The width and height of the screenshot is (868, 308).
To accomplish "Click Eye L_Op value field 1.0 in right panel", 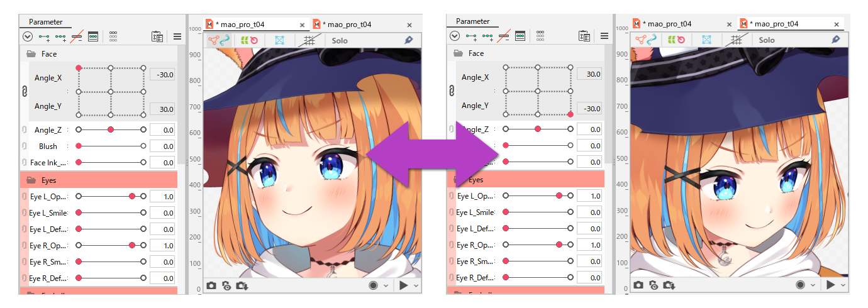I will pyautogui.click(x=589, y=195).
